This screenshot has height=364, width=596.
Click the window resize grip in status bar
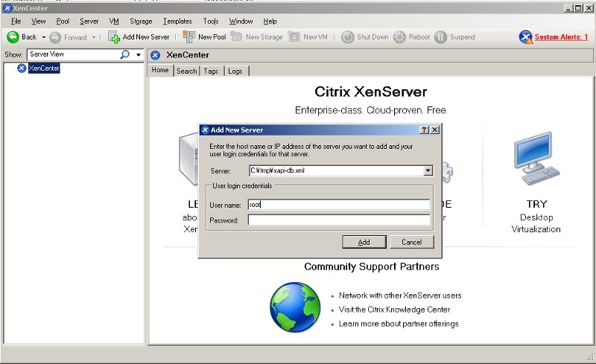590,357
